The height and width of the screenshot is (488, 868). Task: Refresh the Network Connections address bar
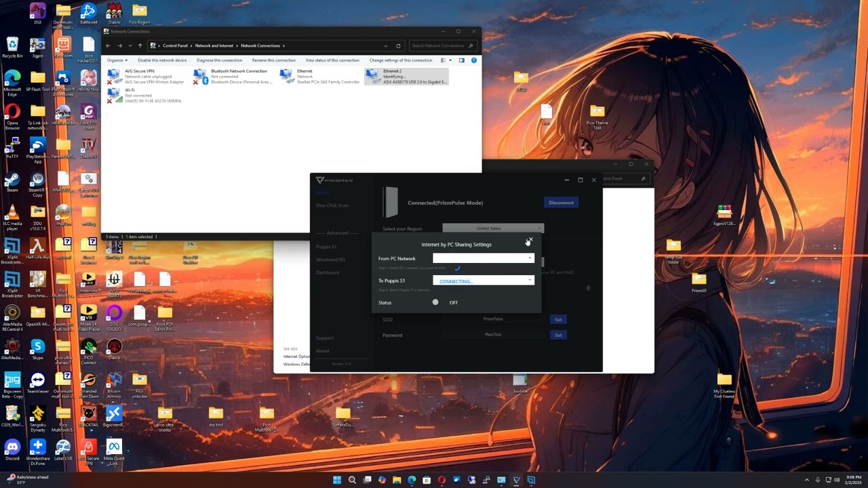coord(398,46)
